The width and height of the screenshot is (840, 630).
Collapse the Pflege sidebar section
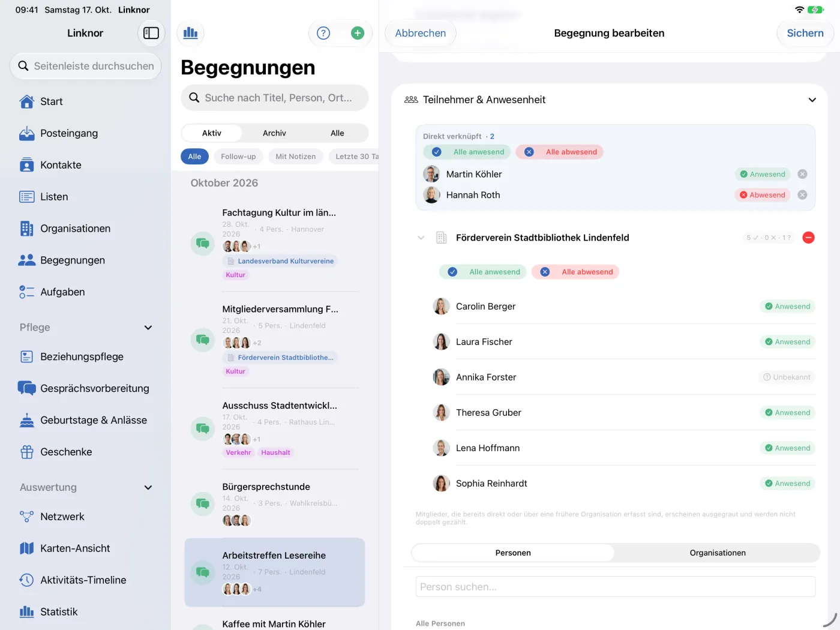pos(148,328)
